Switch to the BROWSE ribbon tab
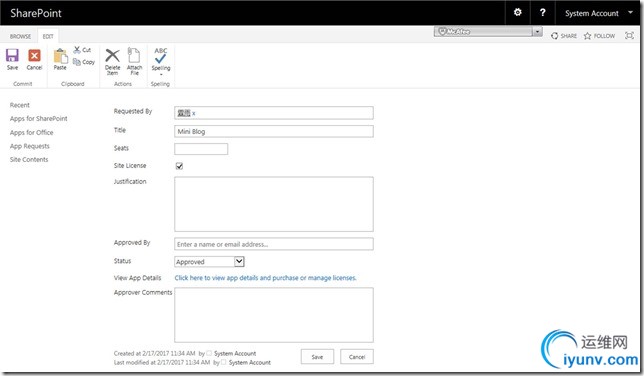Image resolution: width=644 pixels, height=376 pixels. click(20, 36)
